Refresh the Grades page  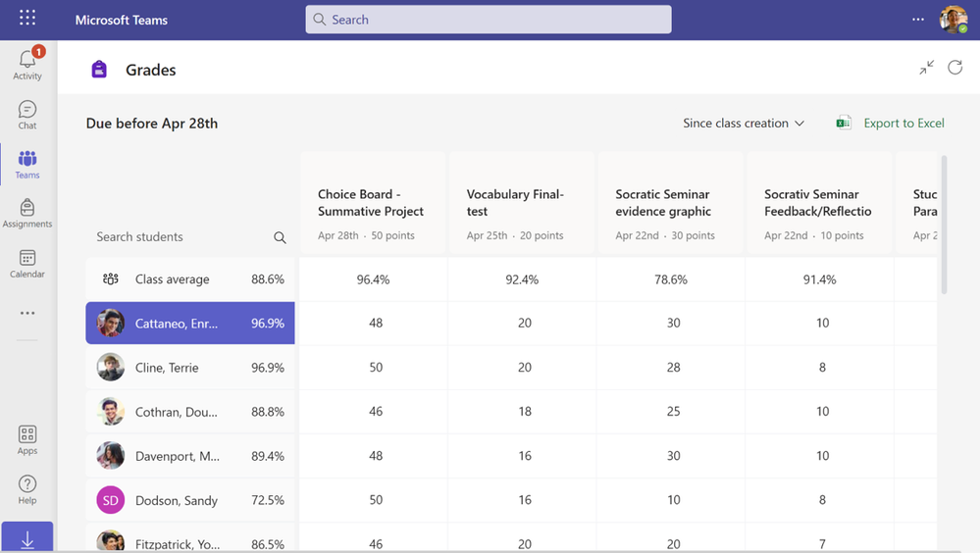point(955,68)
